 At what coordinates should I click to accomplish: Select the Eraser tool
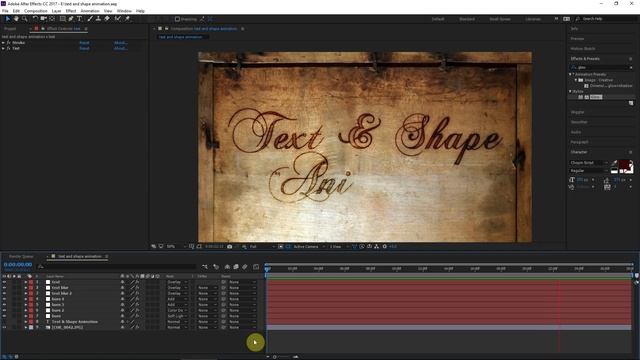[107, 19]
